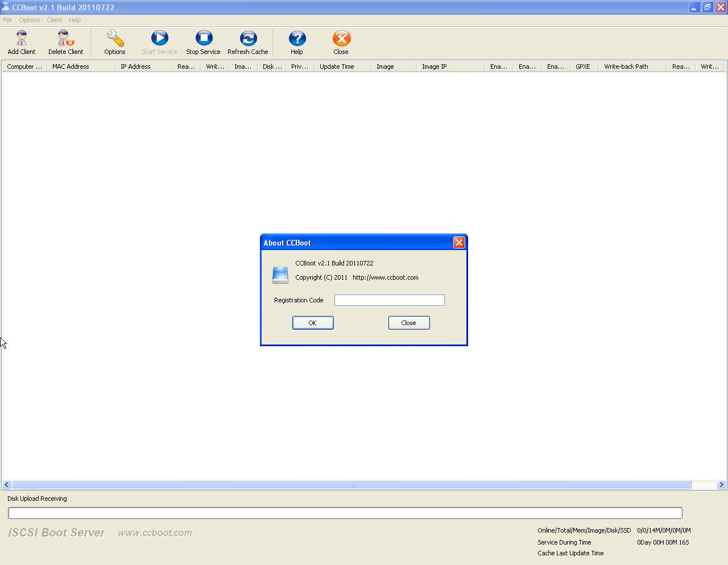
Task: Close the About CCBoot dialog with X
Action: [459, 243]
